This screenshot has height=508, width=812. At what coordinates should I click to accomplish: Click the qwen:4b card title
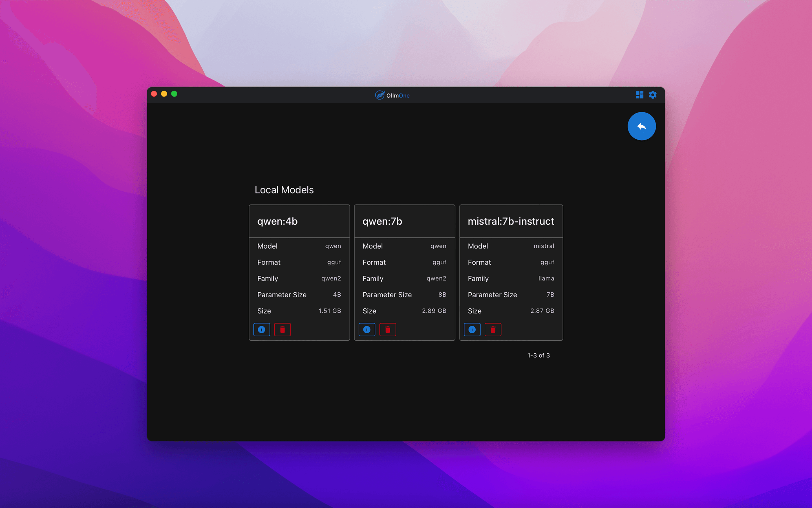pyautogui.click(x=277, y=222)
